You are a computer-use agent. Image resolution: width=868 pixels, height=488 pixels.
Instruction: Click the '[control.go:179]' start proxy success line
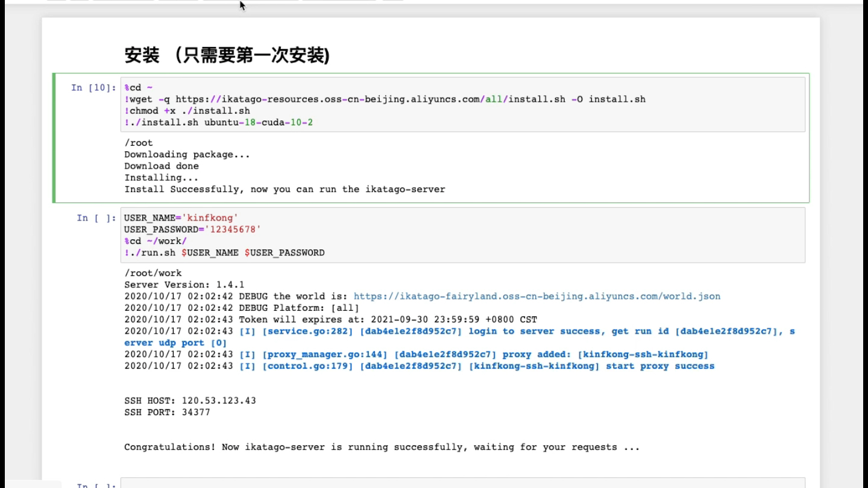pyautogui.click(x=419, y=366)
